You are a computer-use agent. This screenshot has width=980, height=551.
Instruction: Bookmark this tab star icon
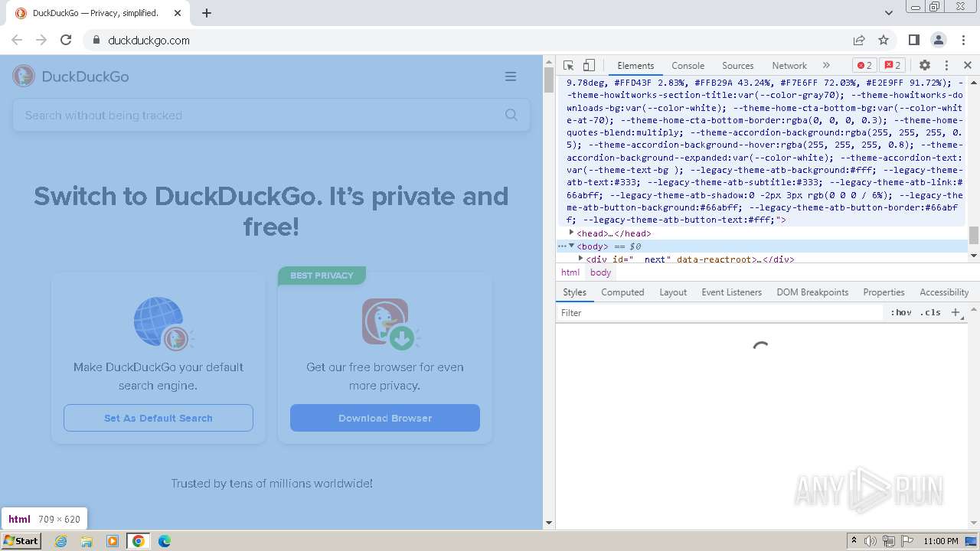(x=884, y=40)
